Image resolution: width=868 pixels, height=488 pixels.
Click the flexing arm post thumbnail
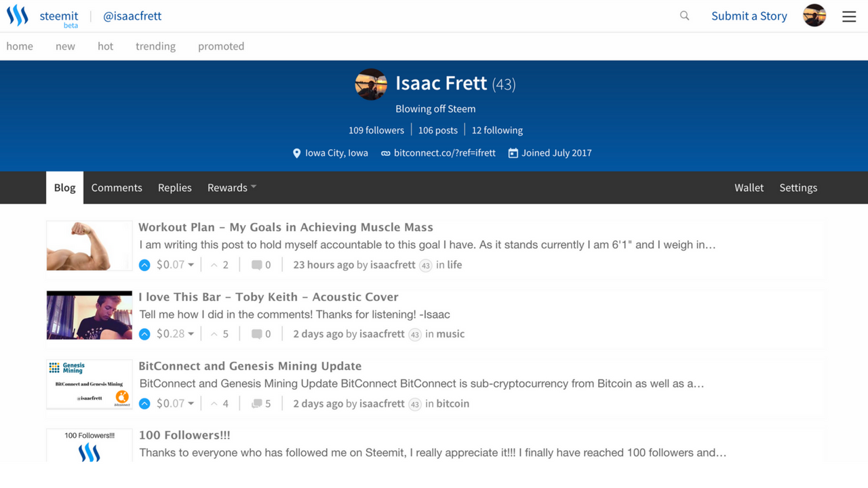[x=90, y=245]
